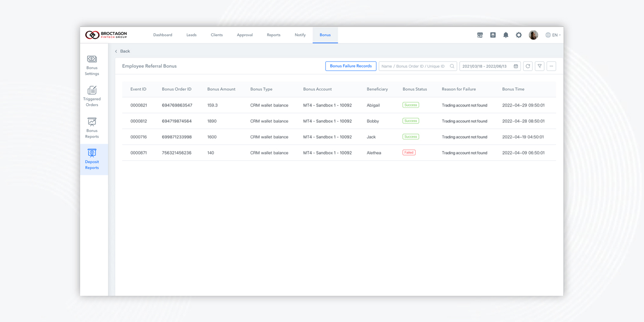The image size is (644, 322).
Task: Click the Bonus Time column header
Action: pos(513,89)
